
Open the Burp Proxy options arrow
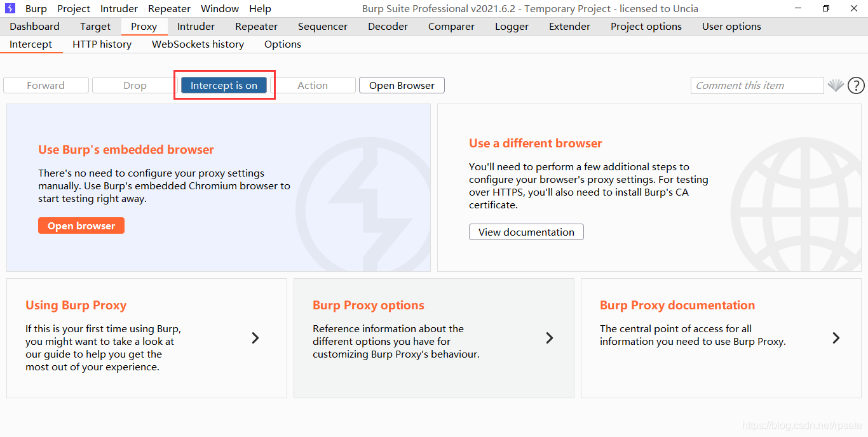coord(550,338)
